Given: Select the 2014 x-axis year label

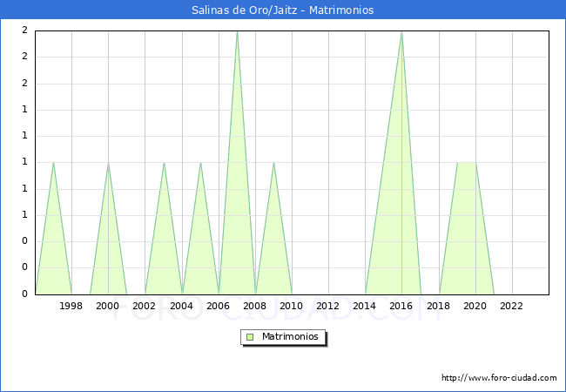Looking at the screenshot, I should (365, 306).
